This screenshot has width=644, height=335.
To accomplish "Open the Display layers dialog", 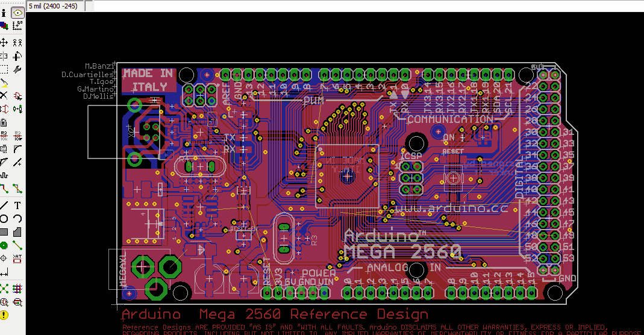I will pyautogui.click(x=4, y=26).
